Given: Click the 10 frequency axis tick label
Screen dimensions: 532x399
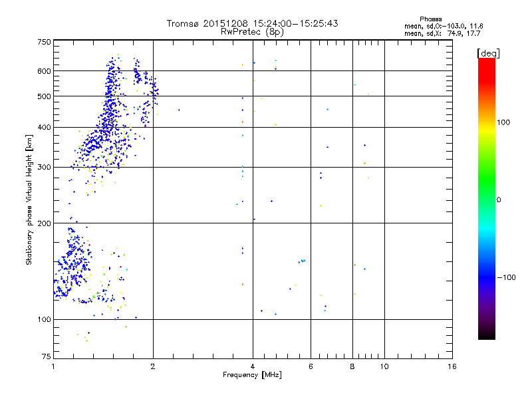Looking at the screenshot, I should click(384, 366).
